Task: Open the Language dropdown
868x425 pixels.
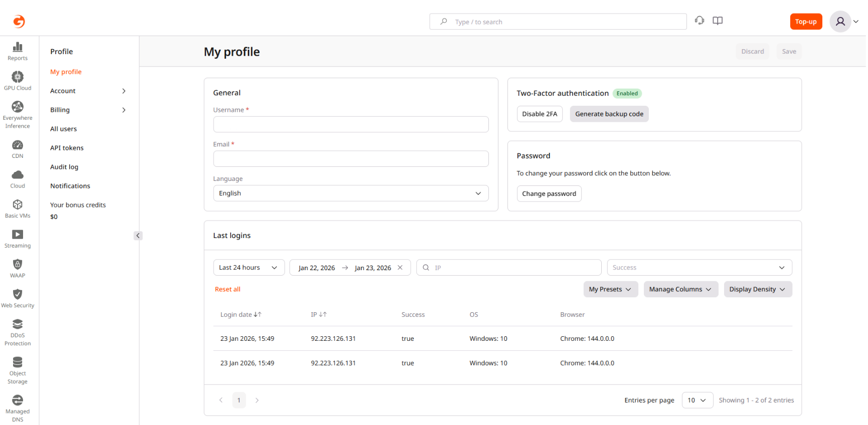Action: click(351, 193)
